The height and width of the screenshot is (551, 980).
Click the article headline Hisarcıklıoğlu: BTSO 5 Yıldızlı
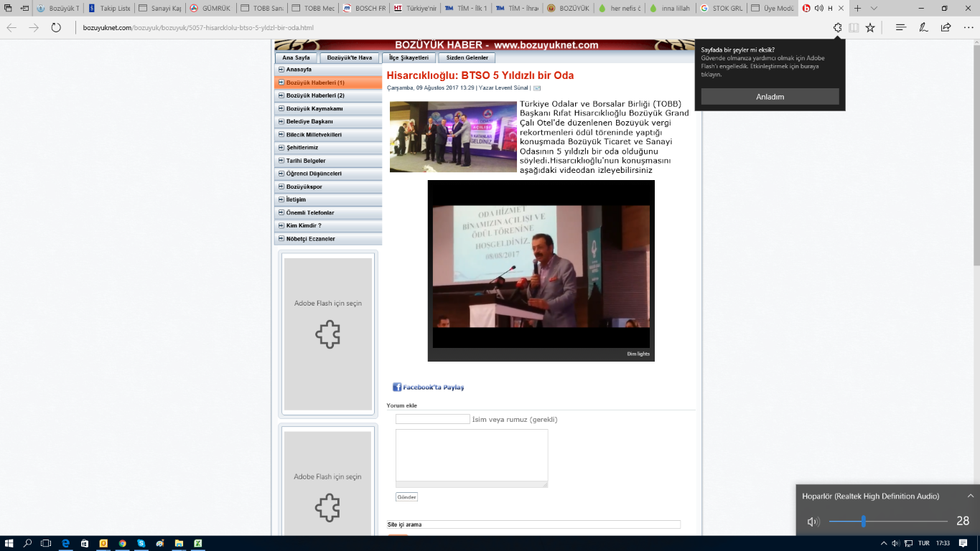(x=480, y=75)
